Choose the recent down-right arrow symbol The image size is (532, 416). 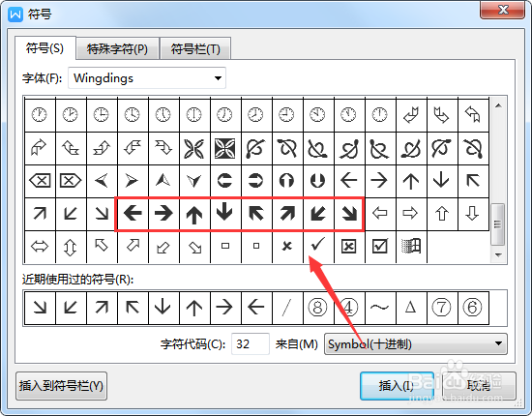tap(40, 308)
